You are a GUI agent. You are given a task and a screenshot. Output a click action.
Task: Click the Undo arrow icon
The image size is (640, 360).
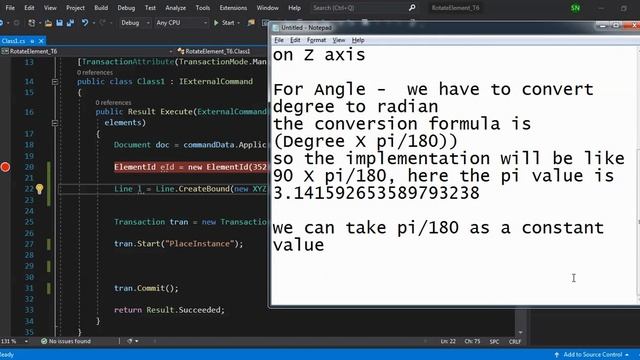tap(84, 23)
